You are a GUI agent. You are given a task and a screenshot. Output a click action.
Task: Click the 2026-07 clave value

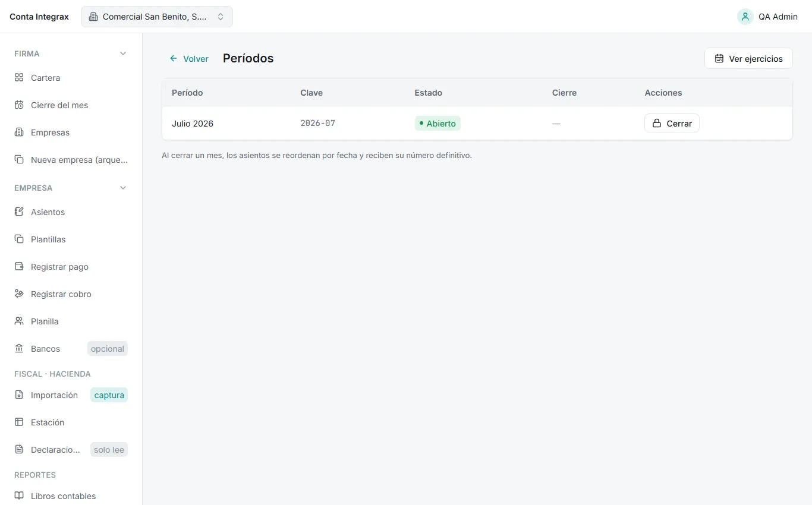point(318,123)
